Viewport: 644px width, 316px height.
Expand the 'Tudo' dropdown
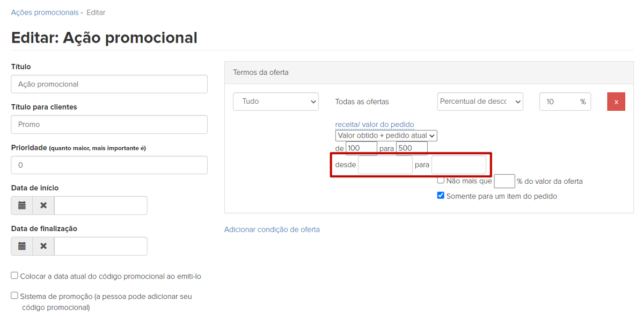click(x=276, y=102)
